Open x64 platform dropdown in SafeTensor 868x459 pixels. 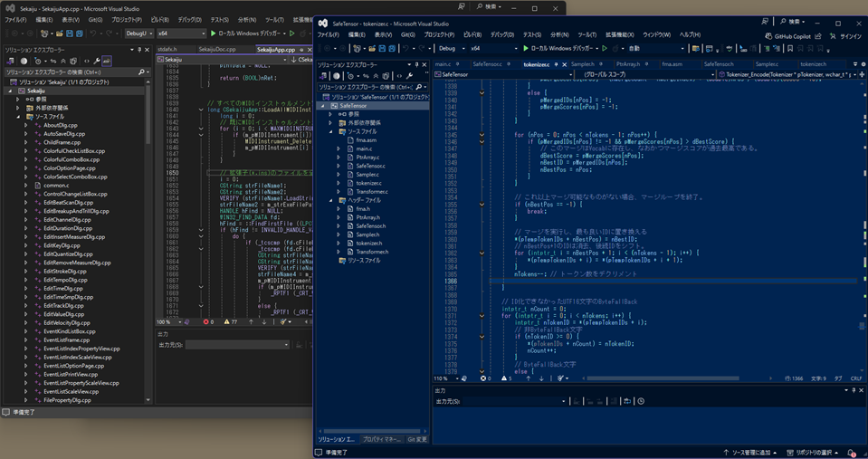click(x=494, y=49)
